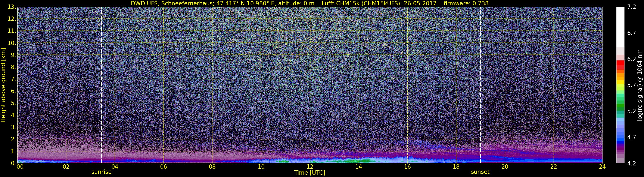Click the yellow band of the colorbar

[620, 82]
